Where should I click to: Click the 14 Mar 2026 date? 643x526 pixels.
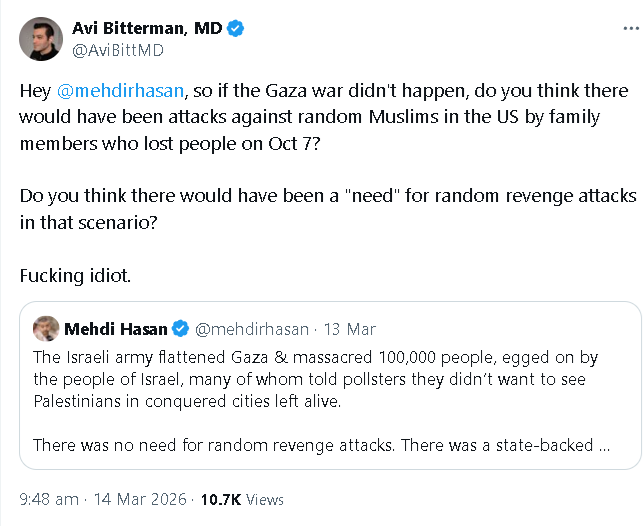click(x=140, y=499)
